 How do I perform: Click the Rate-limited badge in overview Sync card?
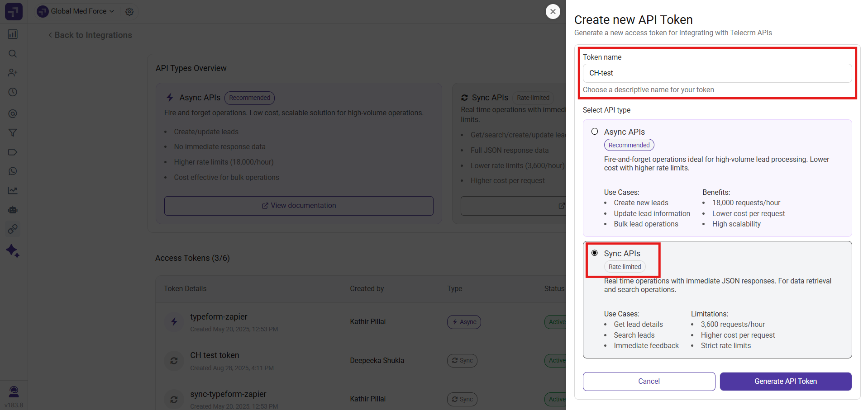coord(533,98)
